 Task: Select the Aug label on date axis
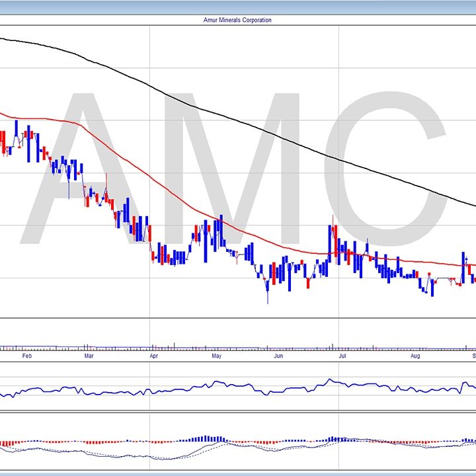pos(415,356)
